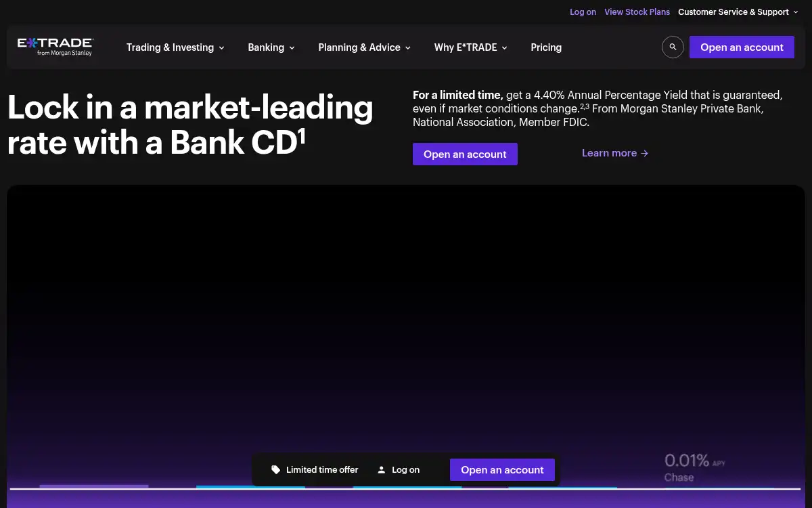Click Open an account in floating bar
Viewport: 812px width, 508px height.
pyautogui.click(x=502, y=470)
